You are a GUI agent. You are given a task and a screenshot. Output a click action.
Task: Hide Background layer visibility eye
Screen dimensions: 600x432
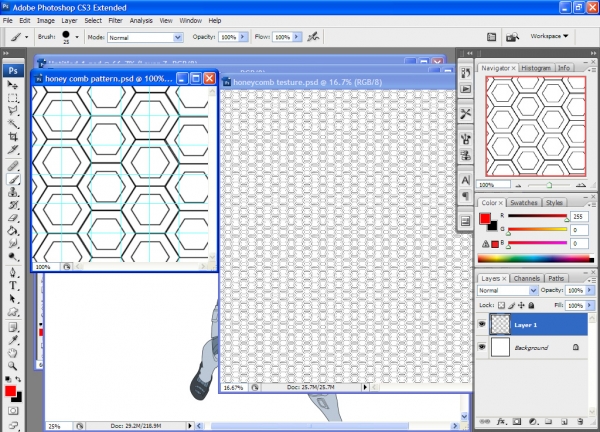coord(482,347)
